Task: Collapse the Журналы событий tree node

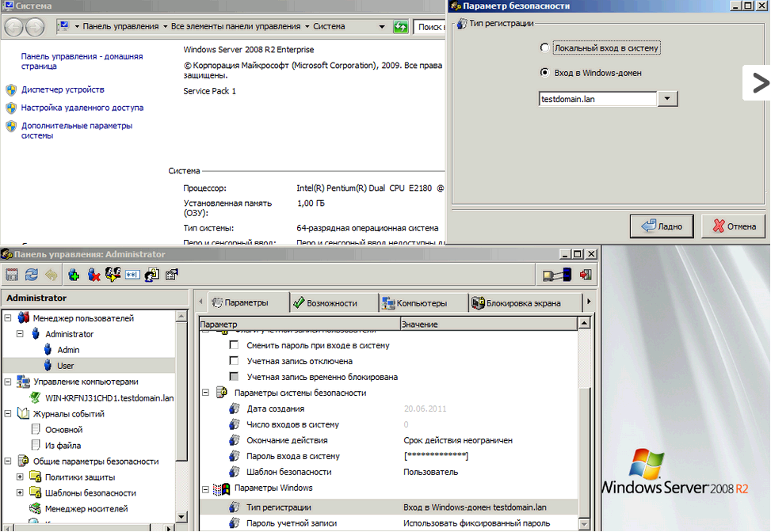Action: pyautogui.click(x=8, y=413)
